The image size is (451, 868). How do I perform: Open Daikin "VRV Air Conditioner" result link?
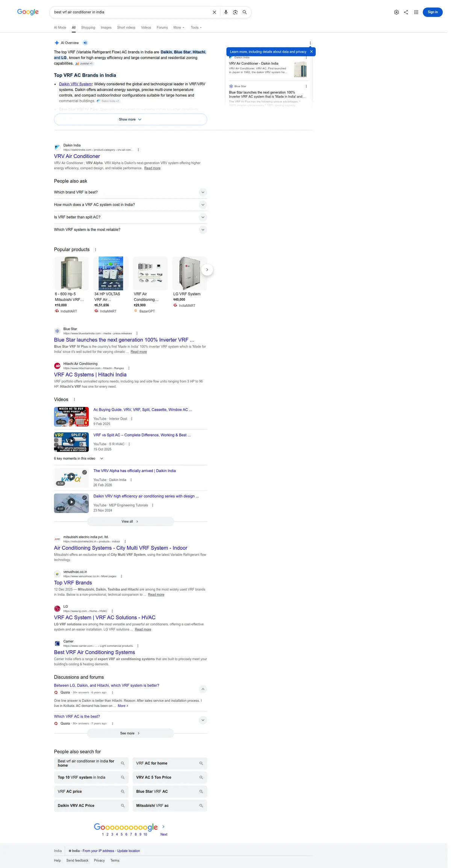point(77,156)
